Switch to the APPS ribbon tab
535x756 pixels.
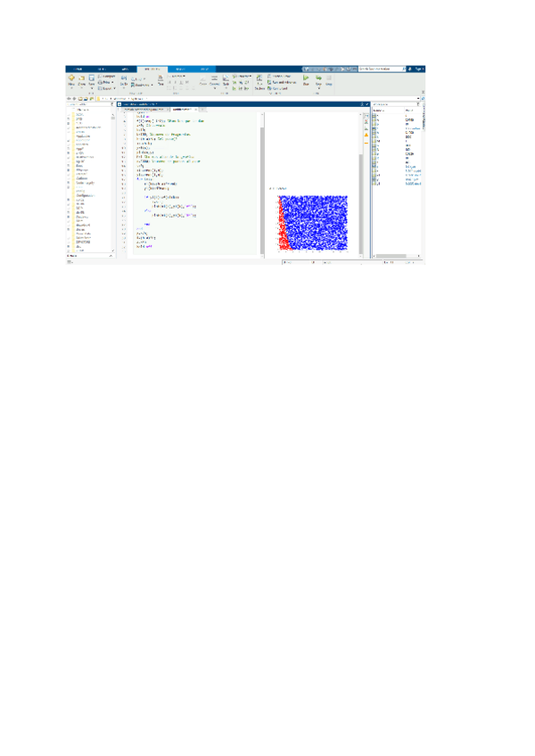tap(125, 70)
